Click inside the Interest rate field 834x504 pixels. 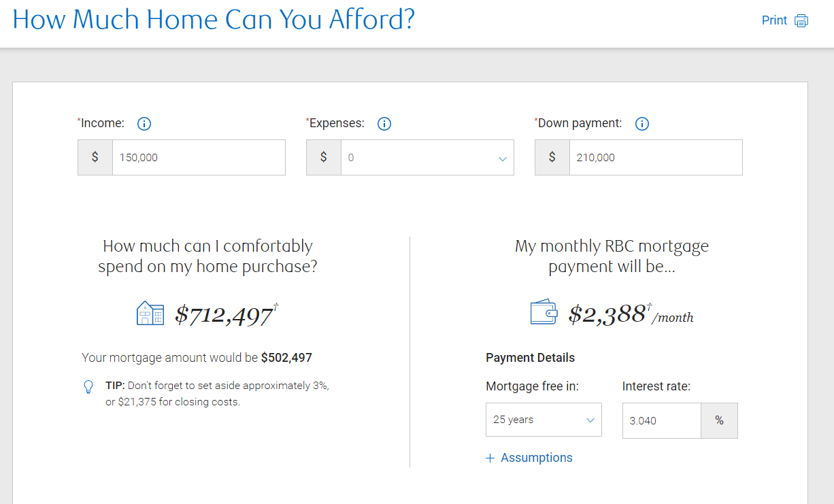click(x=661, y=420)
